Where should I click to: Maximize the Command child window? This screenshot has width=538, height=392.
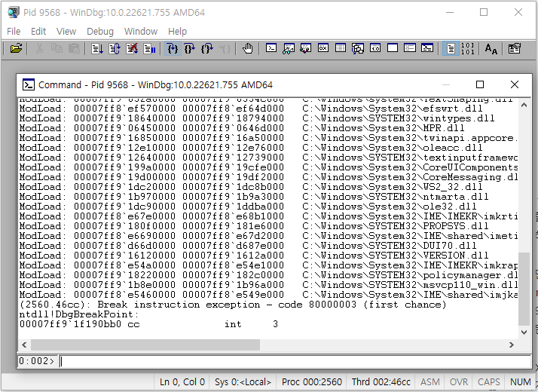(x=480, y=84)
